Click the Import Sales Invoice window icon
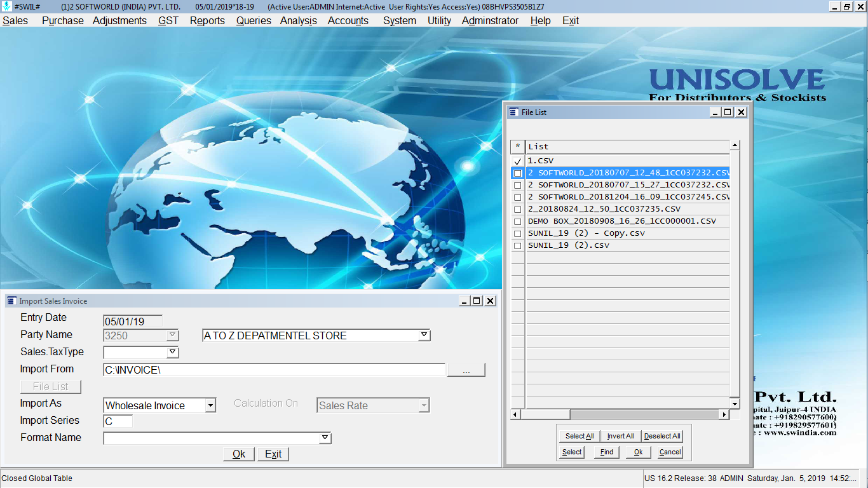Screen dimensions: 868x488 click(x=12, y=301)
